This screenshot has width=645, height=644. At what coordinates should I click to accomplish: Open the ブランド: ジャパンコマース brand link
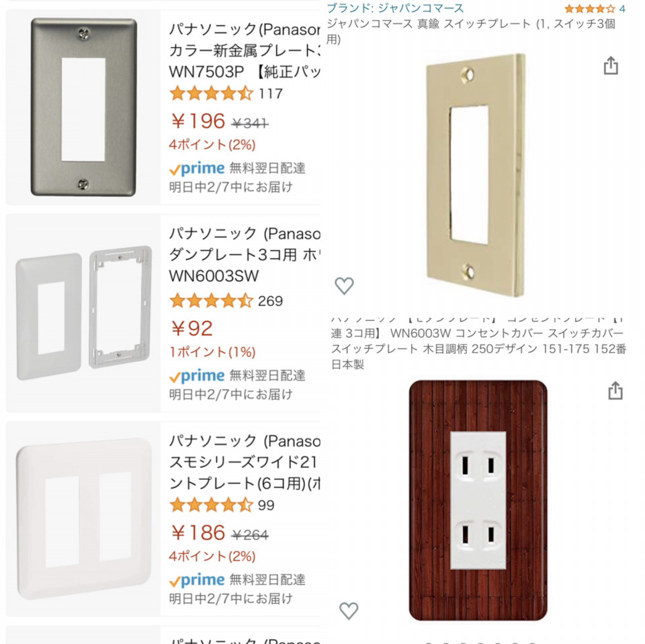coord(395,8)
